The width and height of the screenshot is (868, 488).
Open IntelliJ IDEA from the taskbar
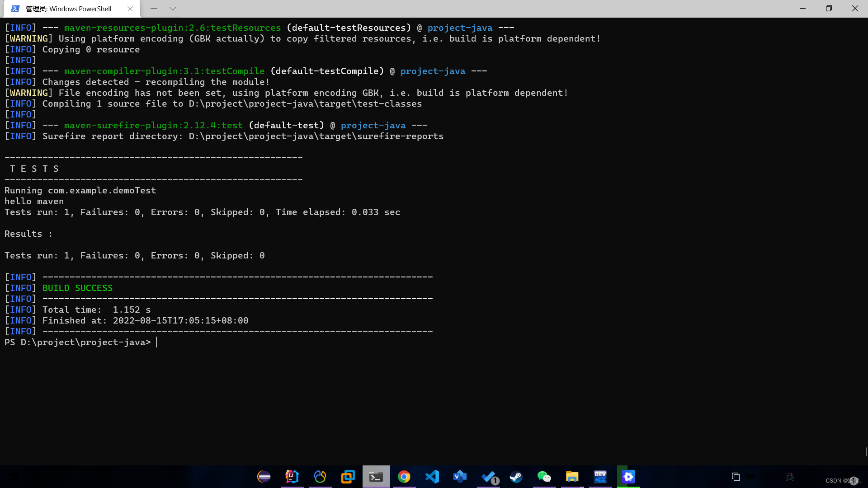click(x=292, y=477)
